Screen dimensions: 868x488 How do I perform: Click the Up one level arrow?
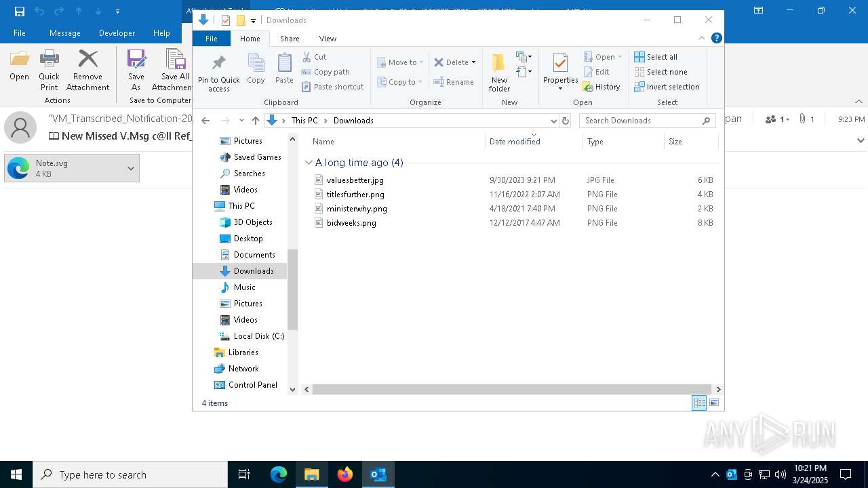[x=255, y=121]
